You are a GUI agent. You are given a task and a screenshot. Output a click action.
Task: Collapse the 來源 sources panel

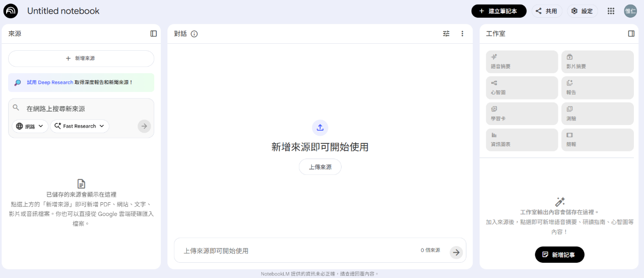click(x=154, y=34)
